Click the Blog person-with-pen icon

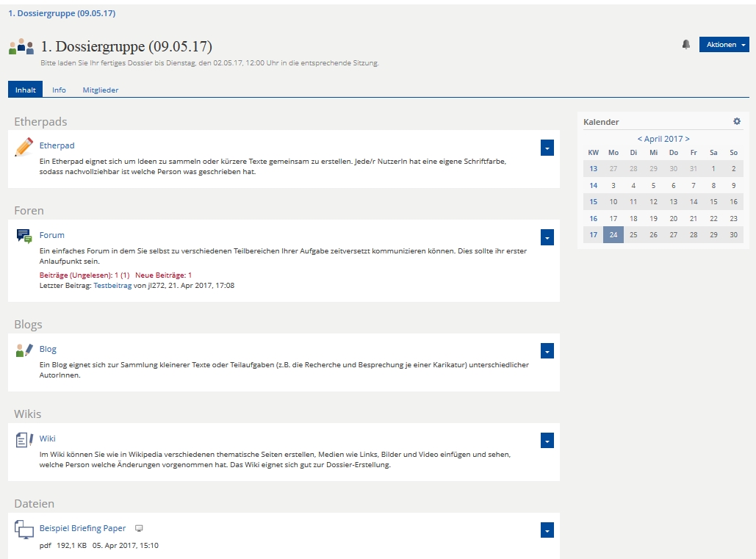[x=24, y=350]
